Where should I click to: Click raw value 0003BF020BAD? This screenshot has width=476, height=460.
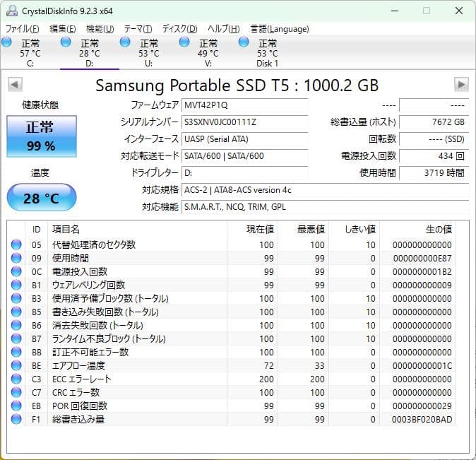click(x=422, y=419)
